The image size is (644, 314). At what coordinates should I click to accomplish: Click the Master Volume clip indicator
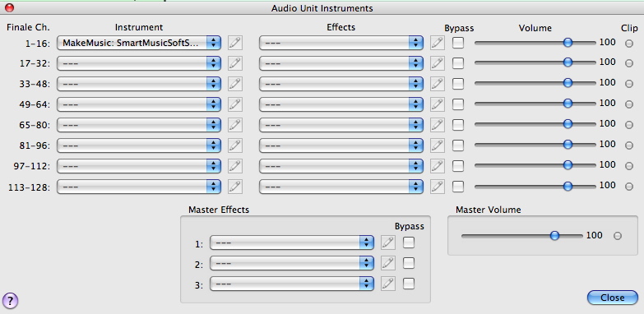point(618,236)
